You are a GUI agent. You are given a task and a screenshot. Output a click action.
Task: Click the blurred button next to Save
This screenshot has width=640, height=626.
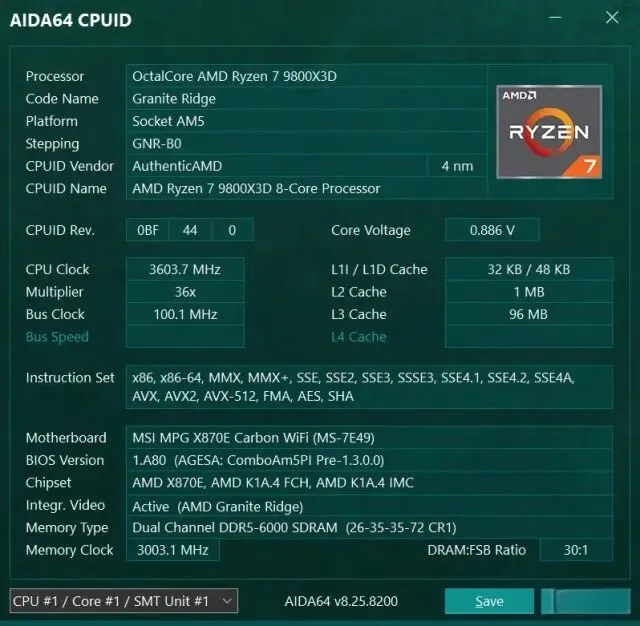pyautogui.click(x=585, y=601)
